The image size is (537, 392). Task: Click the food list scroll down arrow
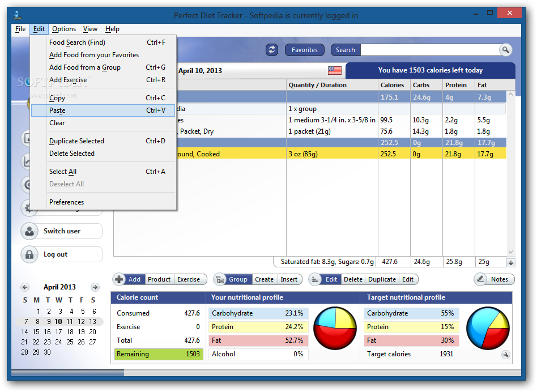click(510, 252)
